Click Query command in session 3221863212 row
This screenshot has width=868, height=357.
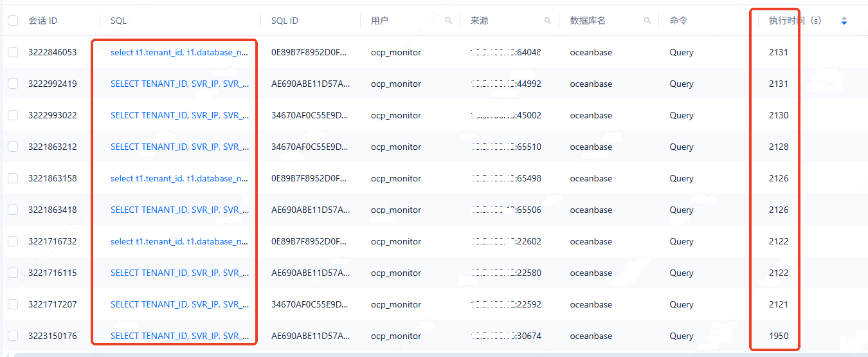[x=682, y=147]
